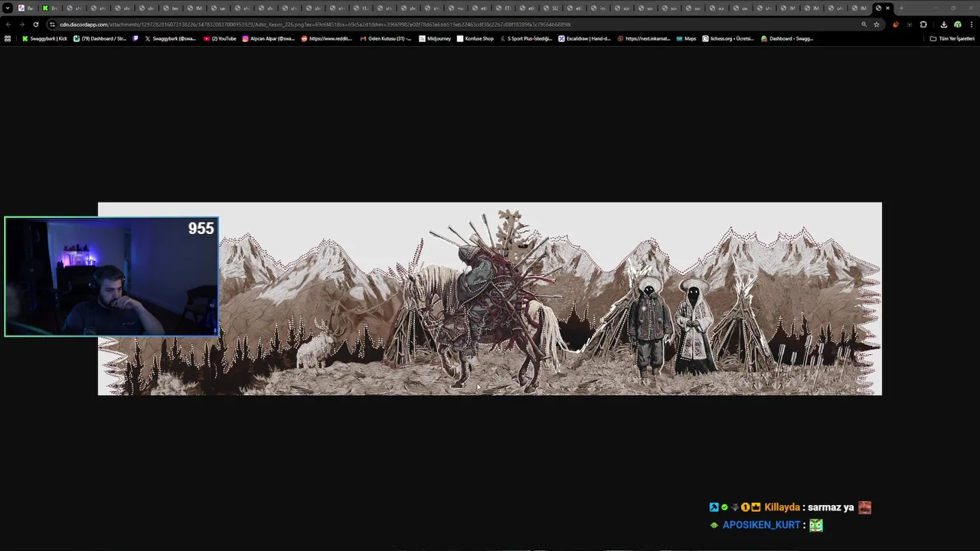Open the tab search dropdown arrow

(x=8, y=8)
